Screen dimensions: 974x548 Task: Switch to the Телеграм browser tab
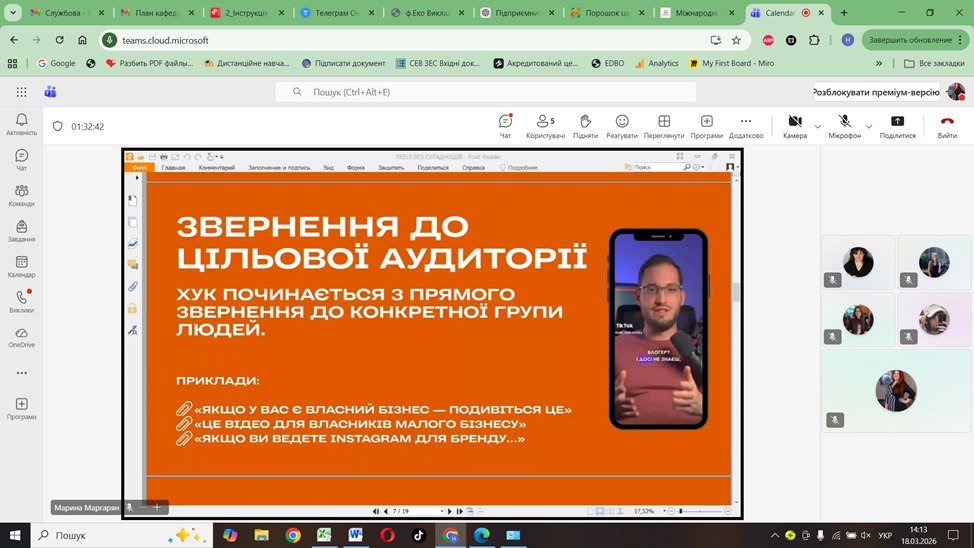[x=337, y=13]
